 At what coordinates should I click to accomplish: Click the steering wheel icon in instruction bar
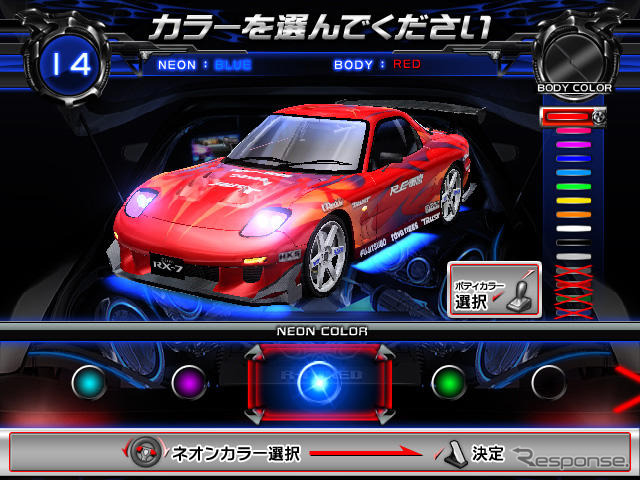click(146, 452)
